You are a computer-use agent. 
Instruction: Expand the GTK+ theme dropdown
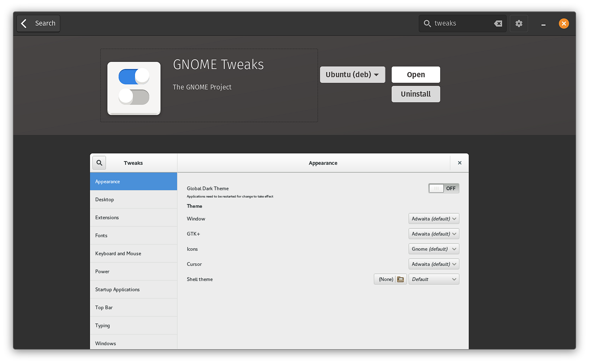coord(434,234)
